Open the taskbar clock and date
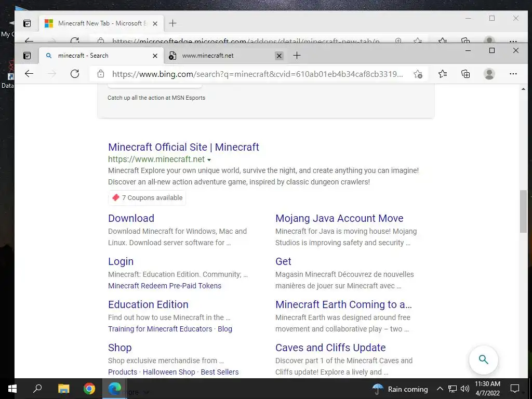The height and width of the screenshot is (399, 532). point(487,389)
